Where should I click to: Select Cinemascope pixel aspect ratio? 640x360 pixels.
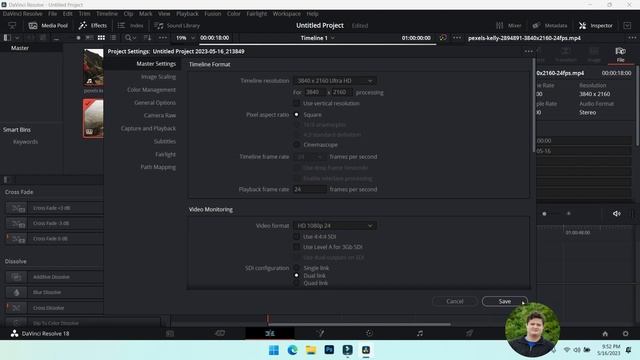(x=296, y=144)
